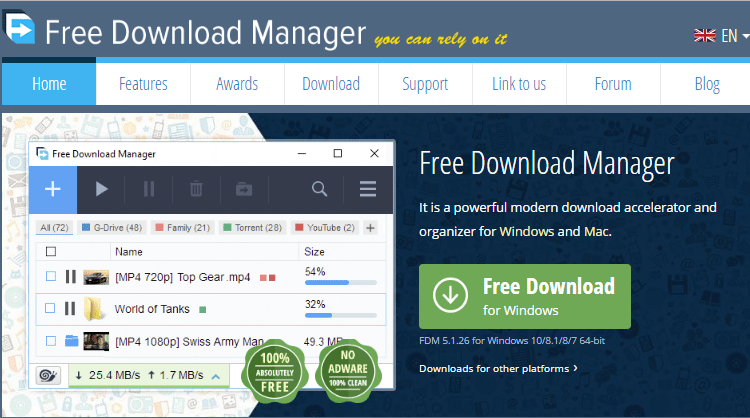Open the hamburger menu icon
The image size is (750, 418).
[x=368, y=189]
